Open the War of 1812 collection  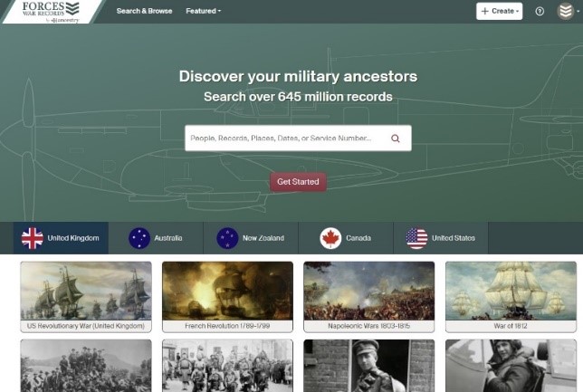point(511,297)
